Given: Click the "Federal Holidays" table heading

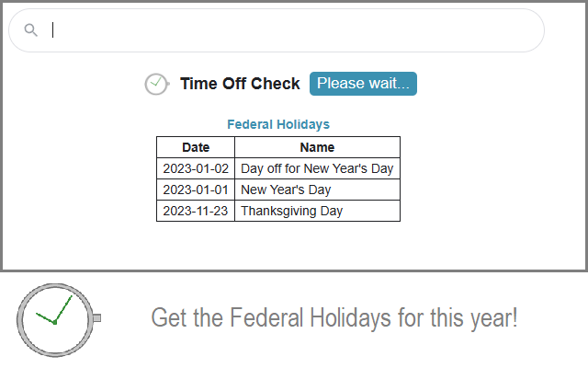Looking at the screenshot, I should point(277,124).
